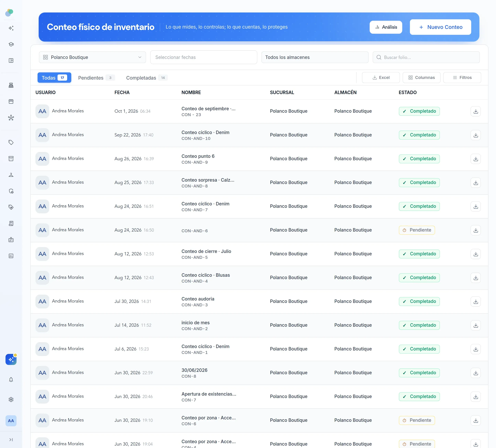496x448 pixels.
Task: Open the price tag sidebar icon
Action: tap(11, 142)
